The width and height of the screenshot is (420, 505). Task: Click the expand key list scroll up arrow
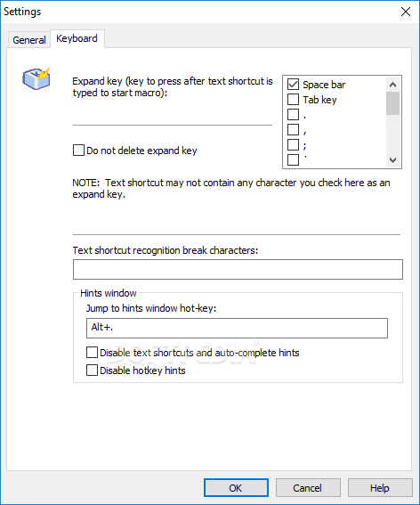click(x=393, y=85)
